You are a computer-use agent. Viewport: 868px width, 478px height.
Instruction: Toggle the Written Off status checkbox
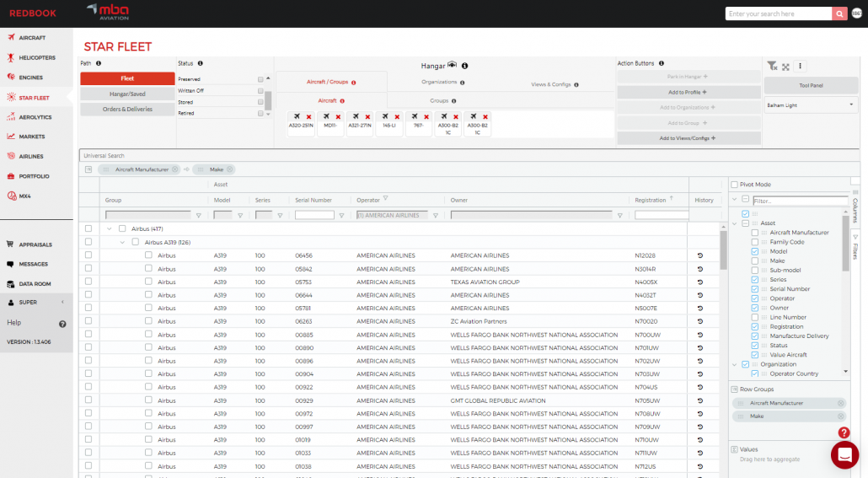(260, 90)
